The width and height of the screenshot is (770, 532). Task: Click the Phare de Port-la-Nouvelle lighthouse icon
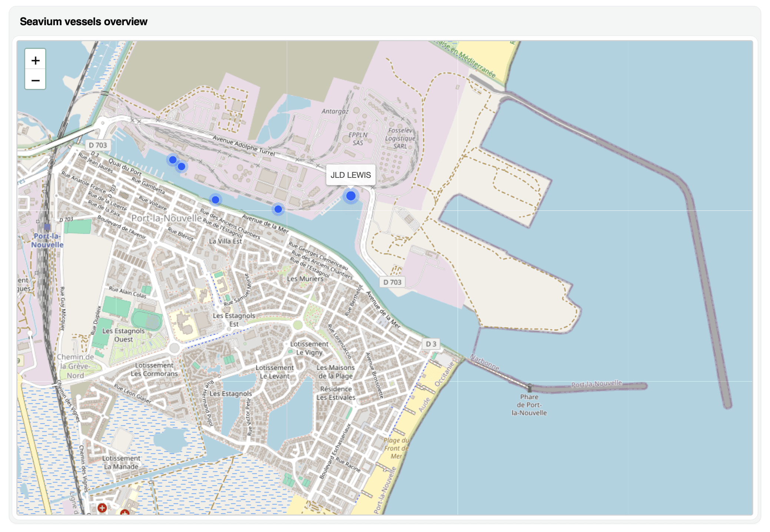click(530, 388)
